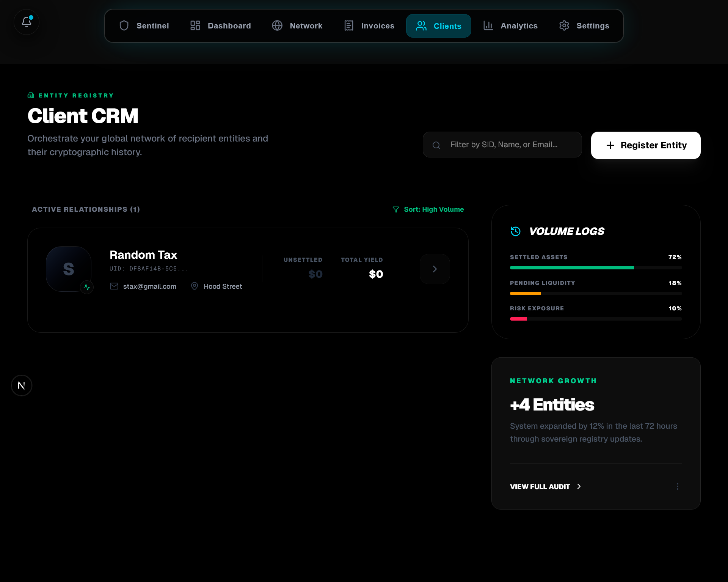Screen dimensions: 728x582
Task: Open the Settings tab
Action: click(584, 26)
